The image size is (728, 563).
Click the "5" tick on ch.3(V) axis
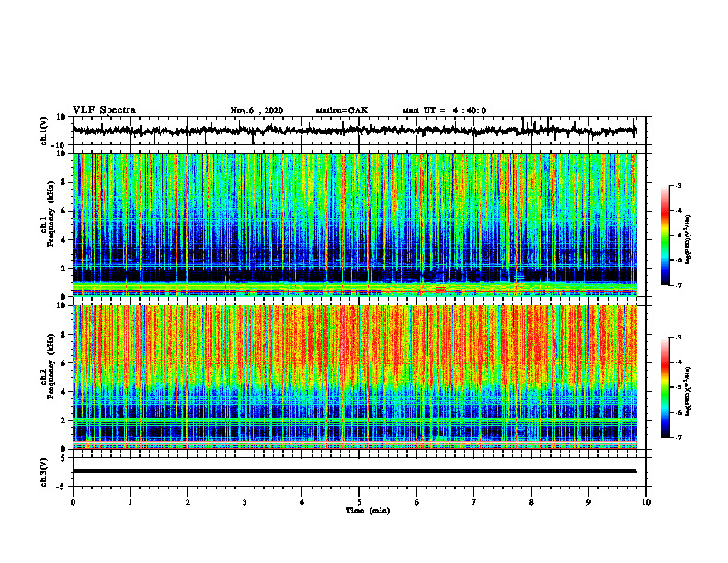(x=64, y=458)
